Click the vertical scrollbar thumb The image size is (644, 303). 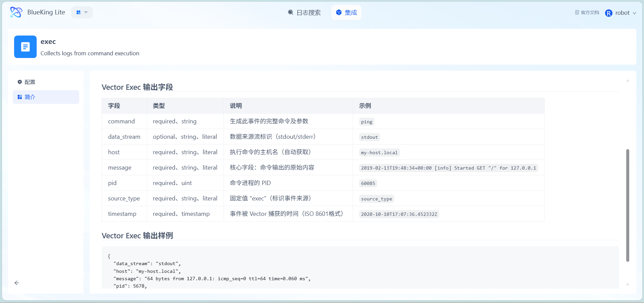pos(628,205)
